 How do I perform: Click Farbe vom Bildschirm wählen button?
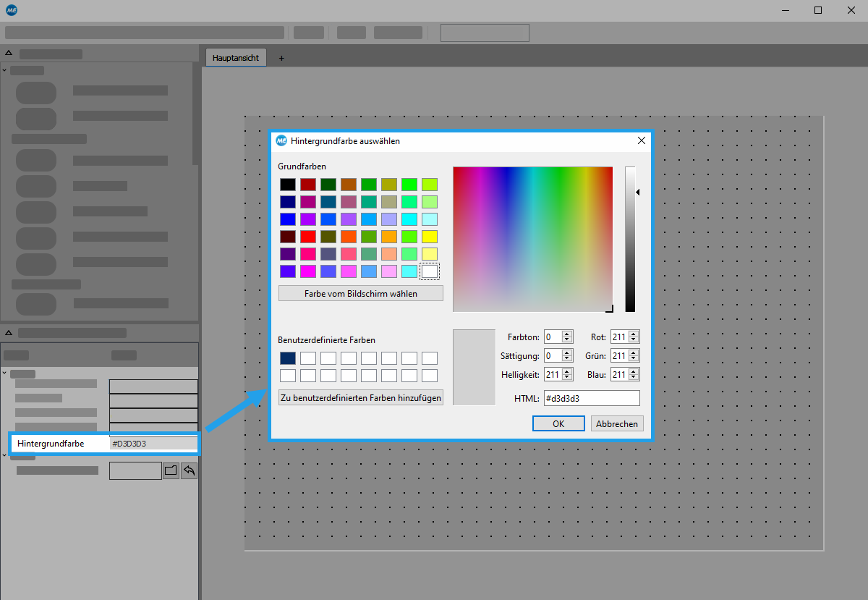[x=360, y=293]
